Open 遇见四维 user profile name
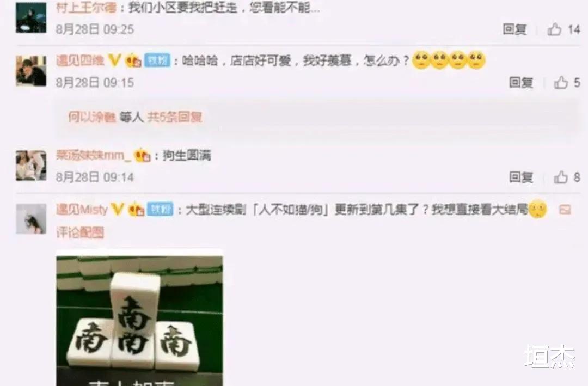 pos(80,60)
